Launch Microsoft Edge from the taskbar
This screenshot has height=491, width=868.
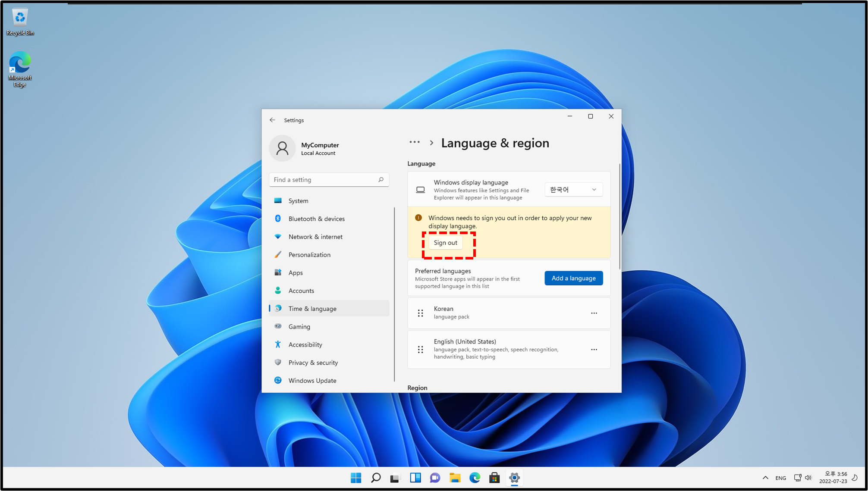click(475, 478)
